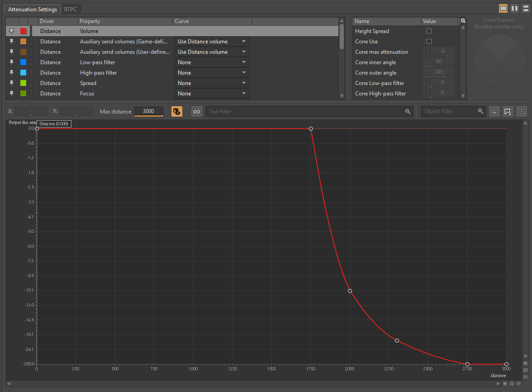The height and width of the screenshot is (392, 532).
Task: Sort by the Property column header
Action: (125, 21)
